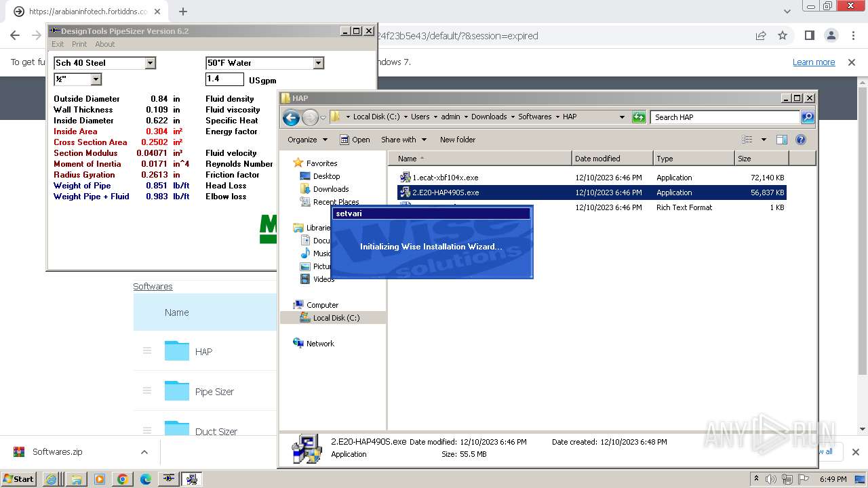Expand the views options dropdown arrow
Viewport: 868px width, 488px height.
click(764, 140)
